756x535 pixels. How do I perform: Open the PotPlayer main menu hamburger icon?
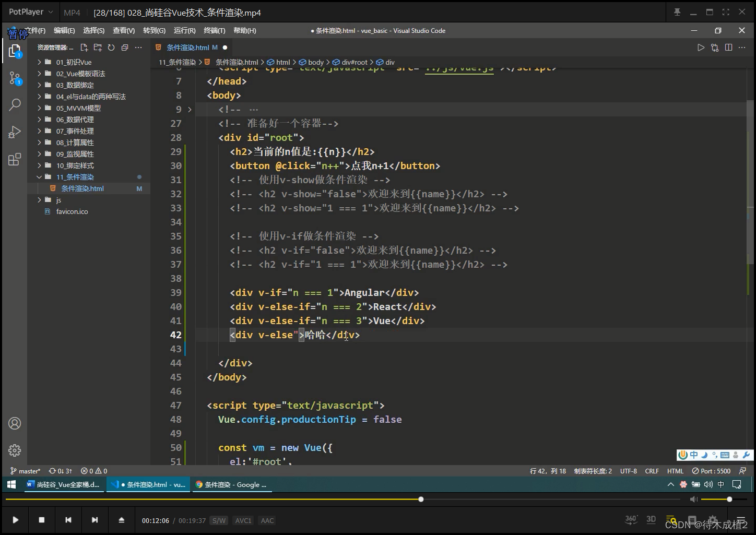(740, 520)
